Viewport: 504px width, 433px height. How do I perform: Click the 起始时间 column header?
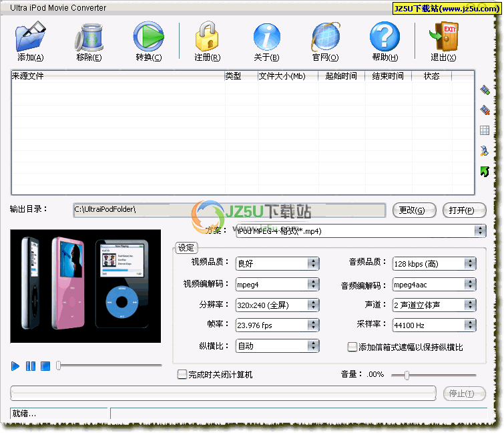tap(341, 76)
